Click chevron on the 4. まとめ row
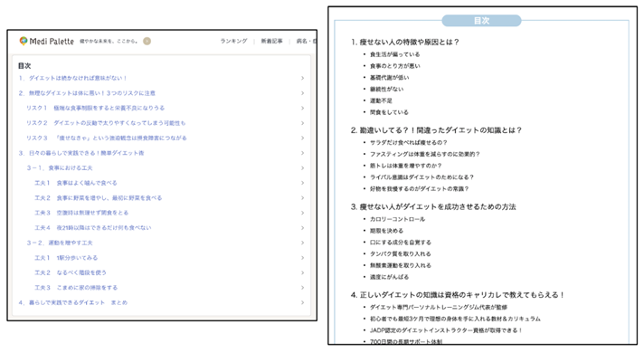 302,303
